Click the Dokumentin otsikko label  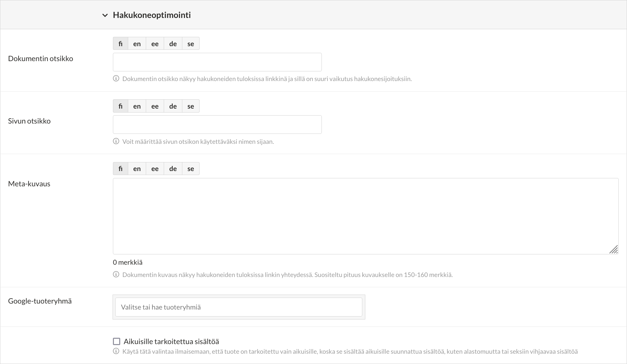[41, 58]
